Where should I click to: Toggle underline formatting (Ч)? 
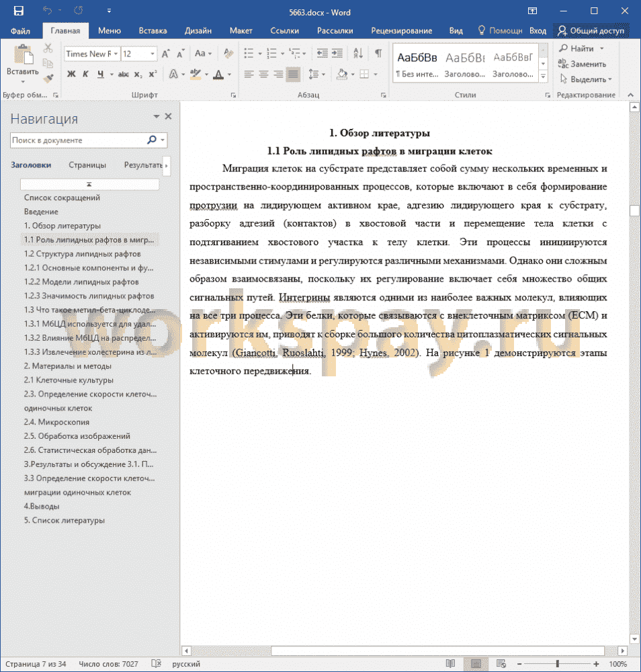[x=101, y=74]
